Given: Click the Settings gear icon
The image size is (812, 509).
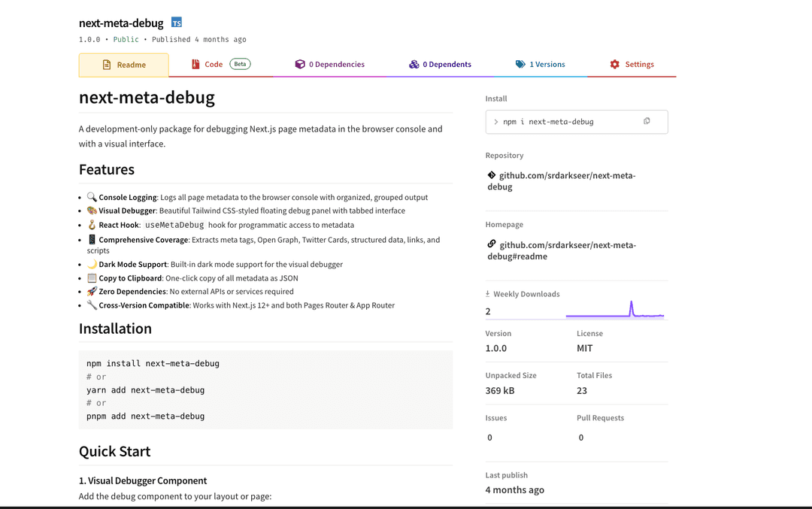Looking at the screenshot, I should coord(615,65).
